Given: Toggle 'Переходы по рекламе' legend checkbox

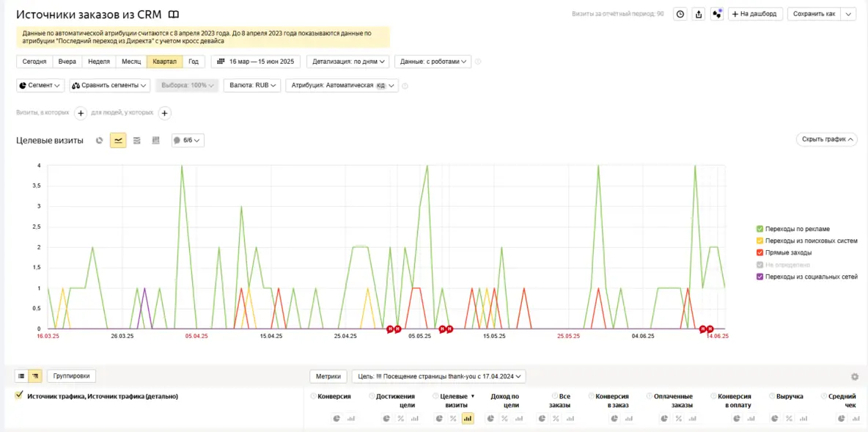Looking at the screenshot, I should 759,229.
